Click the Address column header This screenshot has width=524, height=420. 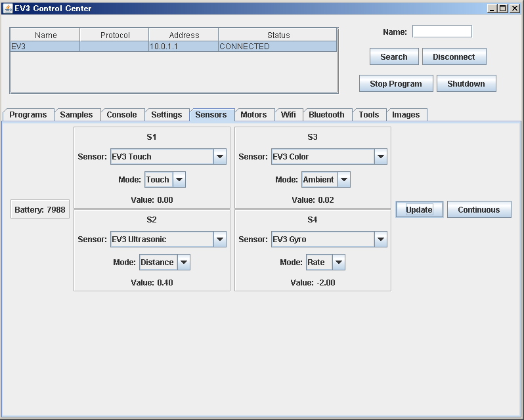click(184, 35)
